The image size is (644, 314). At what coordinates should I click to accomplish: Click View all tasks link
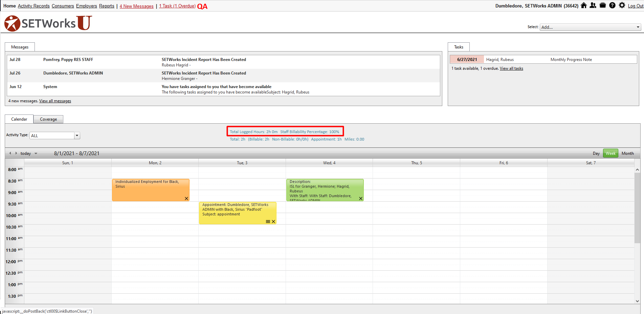[511, 68]
